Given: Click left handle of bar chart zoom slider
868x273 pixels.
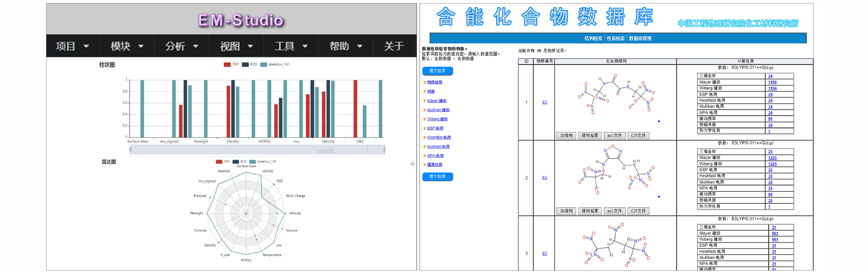Looking at the screenshot, I should point(130,149).
